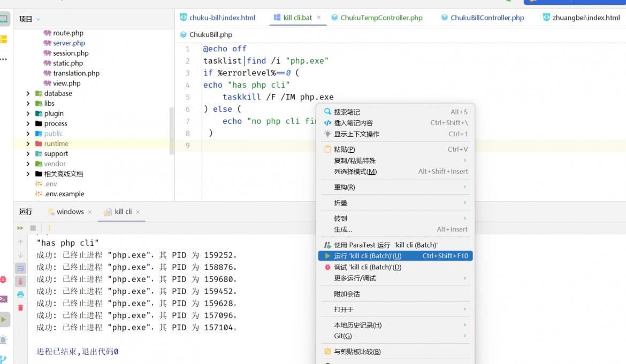Select server.php in project tree

click(68, 43)
